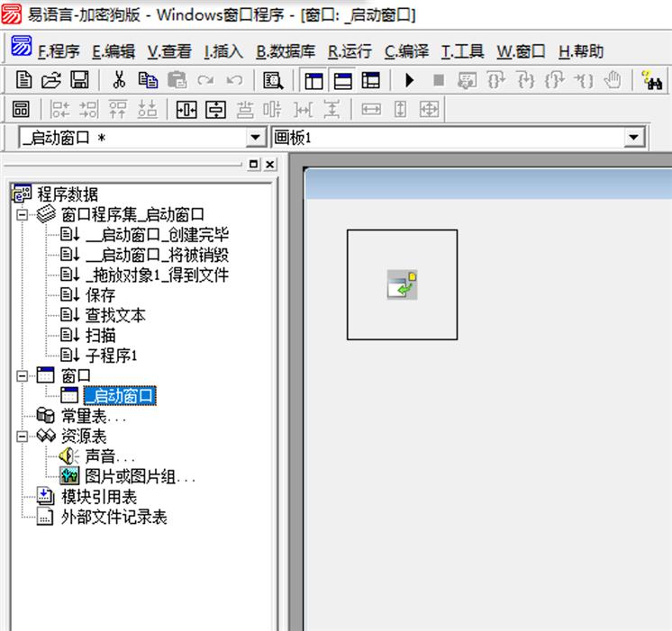Open the 画板1 component dropdown arrow
Screen dimensions: 672x631
pos(634,138)
